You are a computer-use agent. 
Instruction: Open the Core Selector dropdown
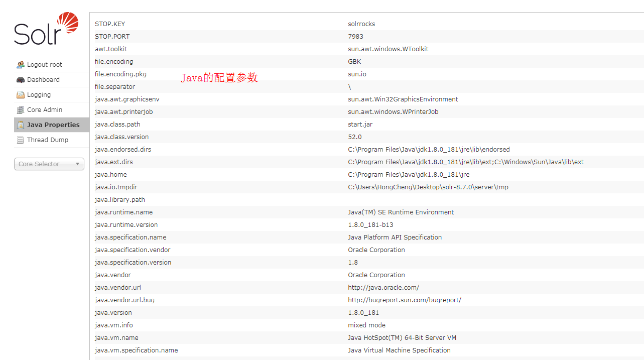point(49,164)
